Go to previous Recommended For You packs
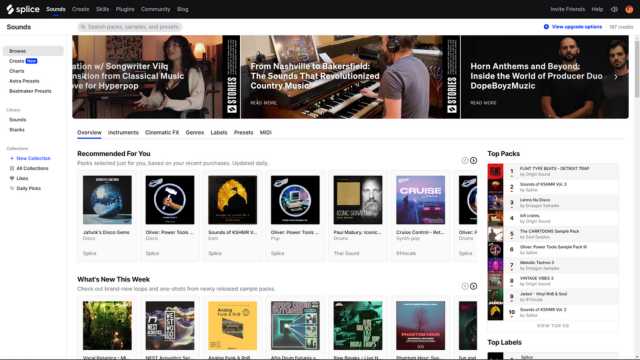640x360 pixels. click(464, 160)
